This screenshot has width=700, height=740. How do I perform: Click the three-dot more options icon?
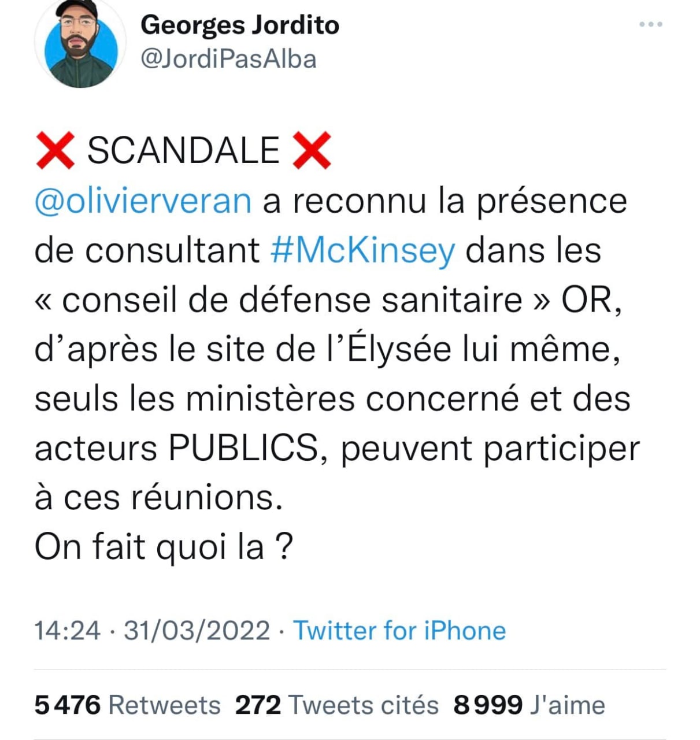click(x=651, y=24)
